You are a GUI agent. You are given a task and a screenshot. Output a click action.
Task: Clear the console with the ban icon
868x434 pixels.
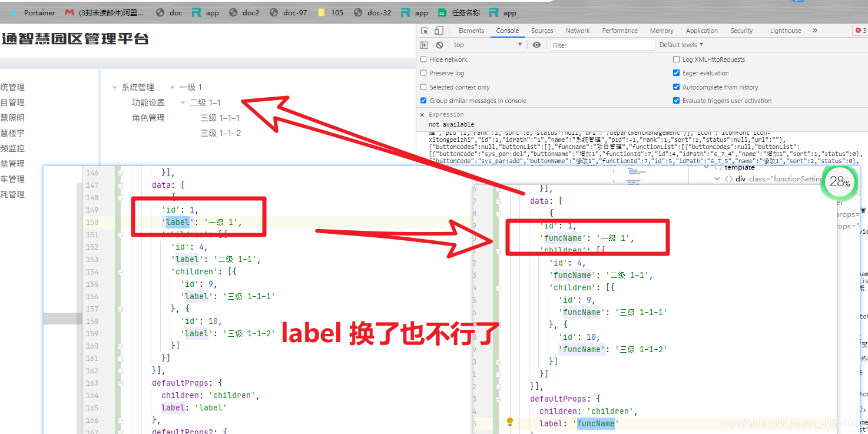coord(439,45)
